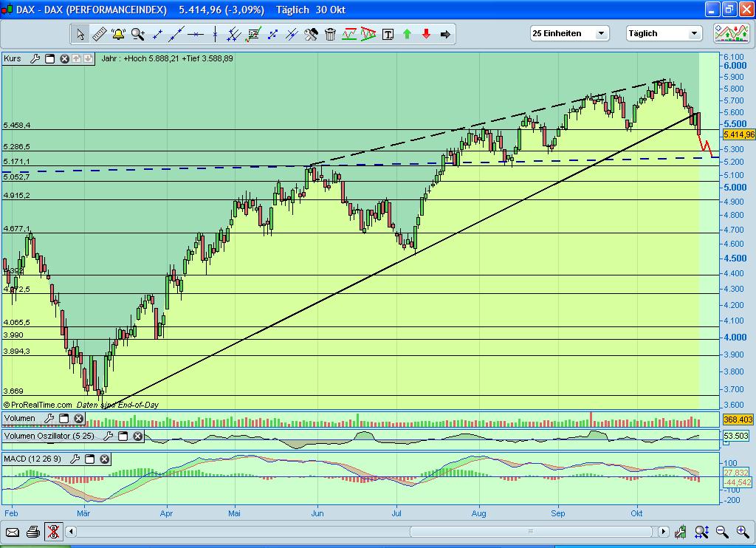Select the text annotation tool
The image size is (756, 548).
pos(388,34)
